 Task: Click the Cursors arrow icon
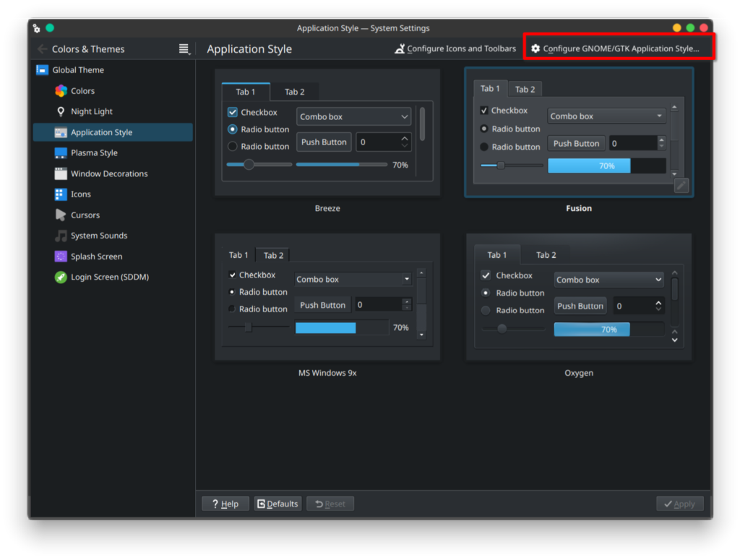tap(61, 215)
